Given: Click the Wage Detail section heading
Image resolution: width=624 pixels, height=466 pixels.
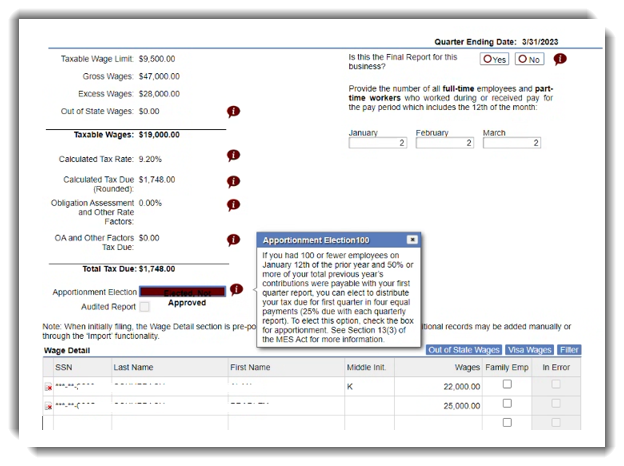Looking at the screenshot, I should 67,351.
